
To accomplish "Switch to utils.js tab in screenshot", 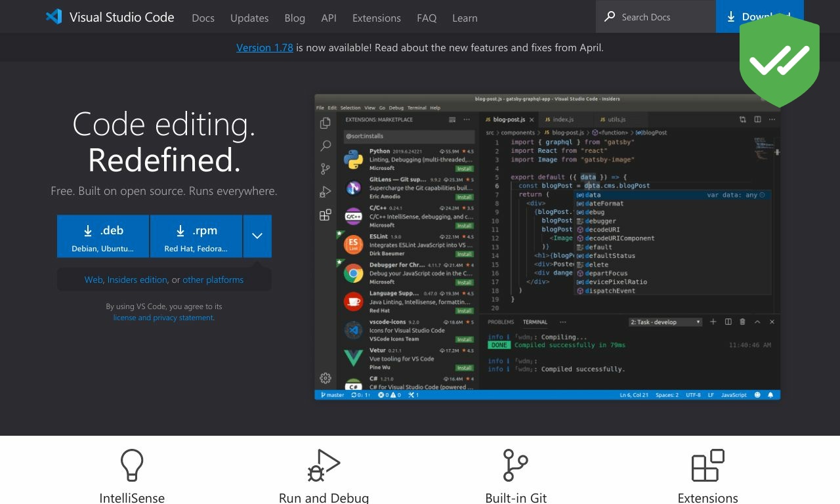I will [616, 119].
